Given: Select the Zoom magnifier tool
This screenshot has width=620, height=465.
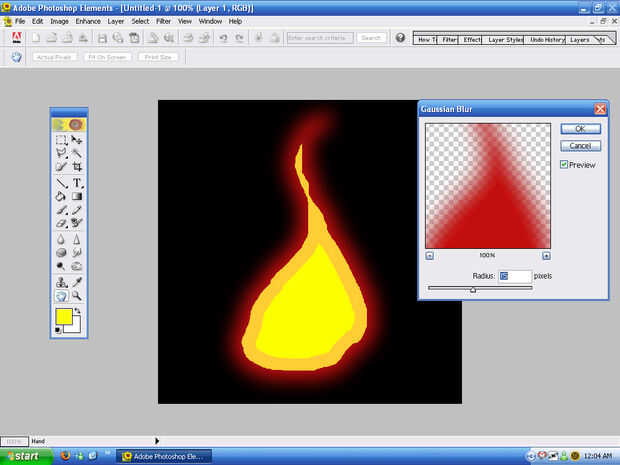Looking at the screenshot, I should pos(77,296).
